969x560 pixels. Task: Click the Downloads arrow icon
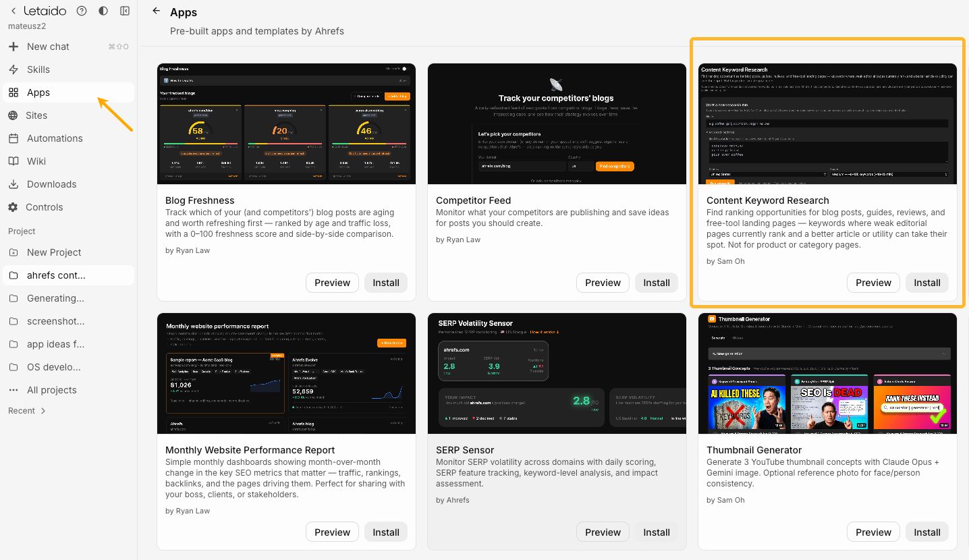[x=13, y=184]
